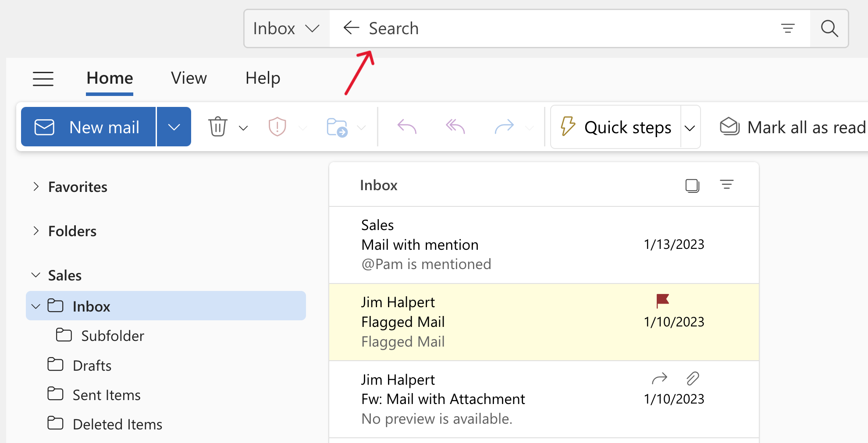Expand the Report options chevron
The width and height of the screenshot is (868, 443).
click(x=303, y=128)
